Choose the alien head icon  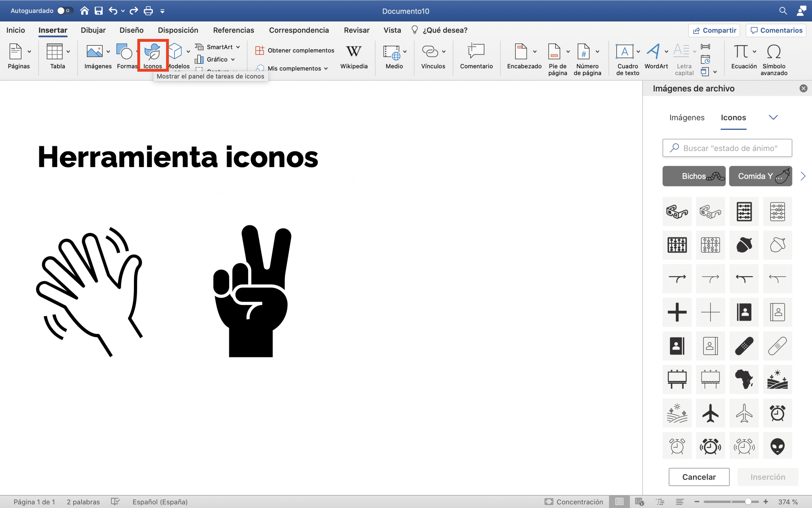point(777,446)
